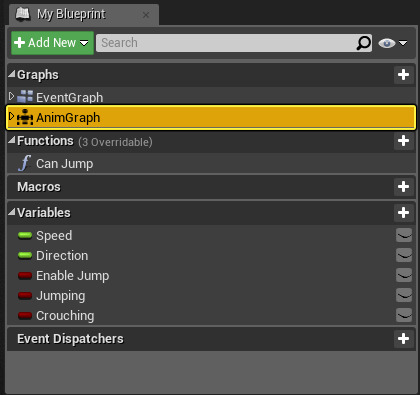Click the AnimGraph skeleton icon

[x=25, y=117]
